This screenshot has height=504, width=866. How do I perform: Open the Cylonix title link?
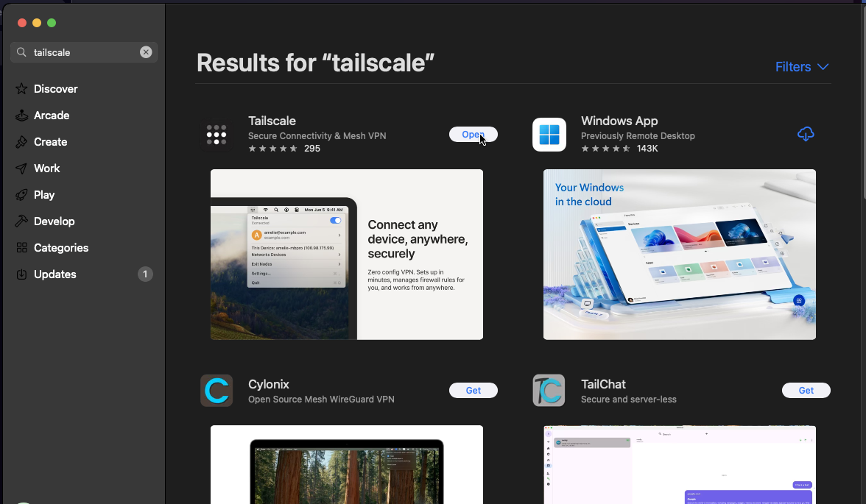pos(268,384)
